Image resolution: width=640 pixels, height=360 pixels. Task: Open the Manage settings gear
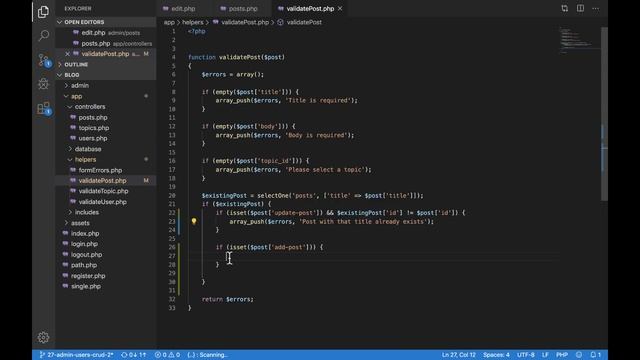coord(43,337)
